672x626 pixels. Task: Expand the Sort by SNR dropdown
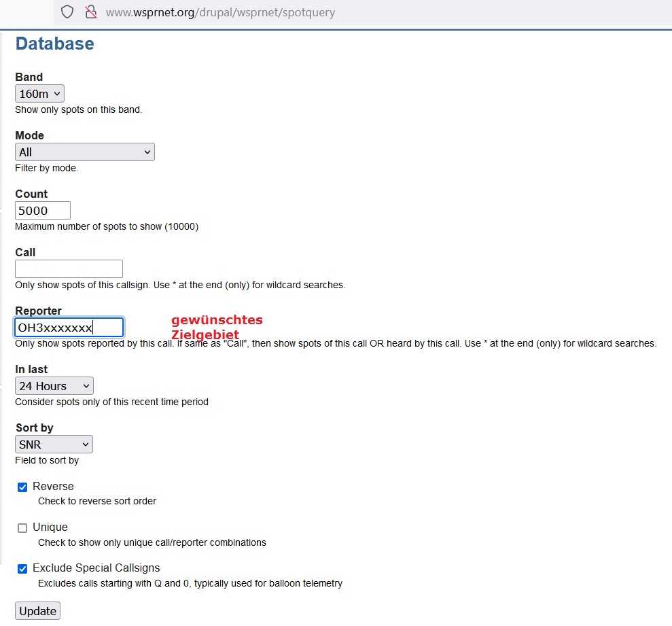point(54,445)
